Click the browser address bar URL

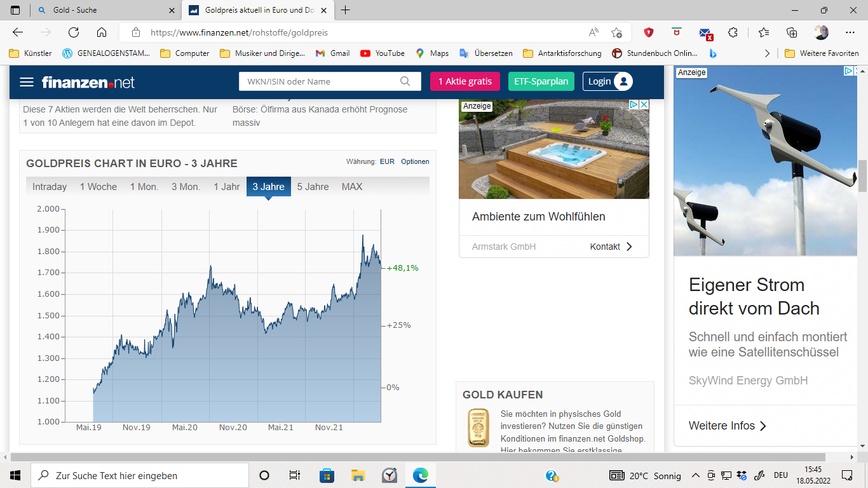[x=239, y=32]
